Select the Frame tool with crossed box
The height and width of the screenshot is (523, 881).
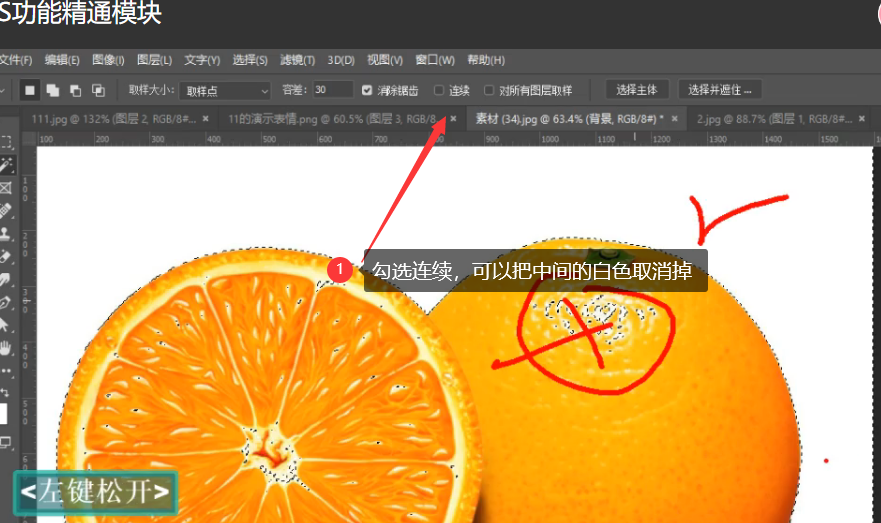pos(6,188)
